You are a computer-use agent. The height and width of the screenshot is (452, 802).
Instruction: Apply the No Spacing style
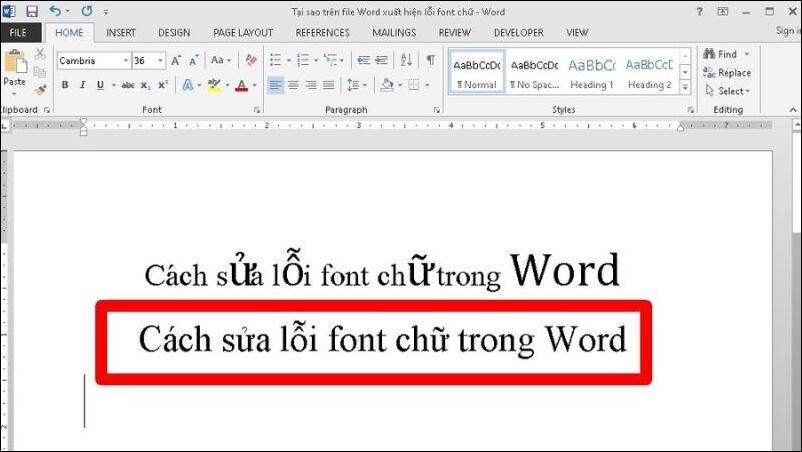coord(534,72)
